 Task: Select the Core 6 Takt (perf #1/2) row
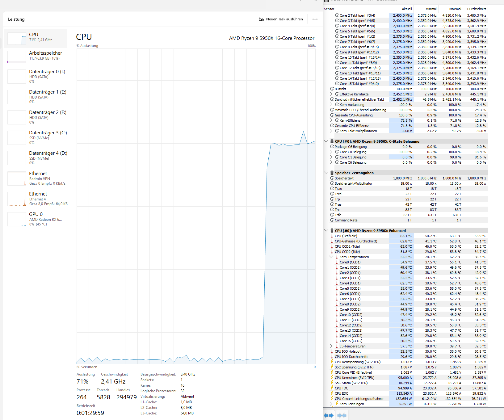405,36
